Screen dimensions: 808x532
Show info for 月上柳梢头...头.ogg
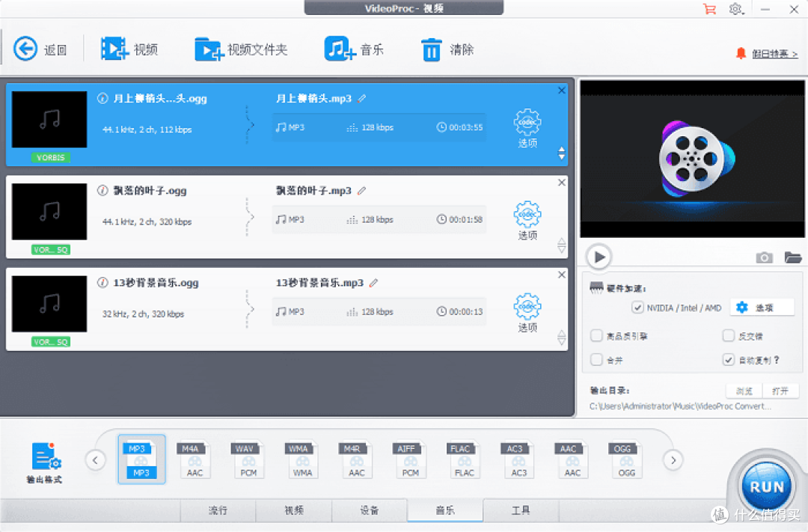coord(102,98)
